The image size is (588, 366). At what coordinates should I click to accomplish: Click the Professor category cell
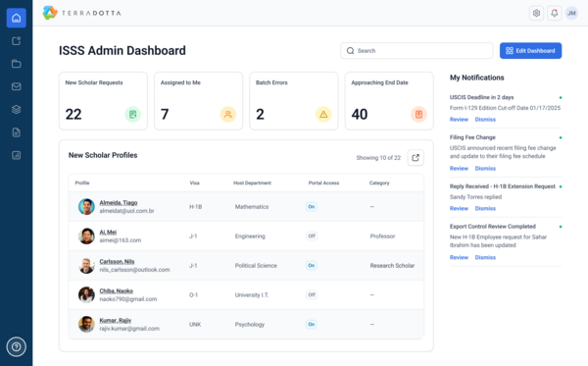(382, 236)
